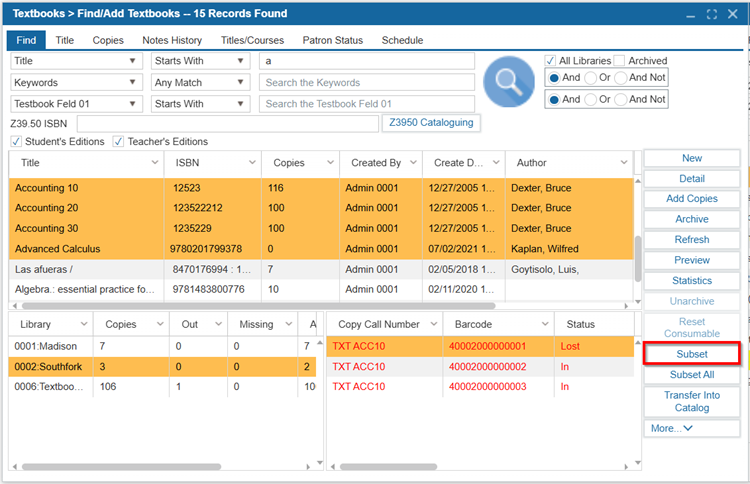Minimize the Find/Add Textbooks window
Screen dimensions: 750x484
click(x=690, y=15)
